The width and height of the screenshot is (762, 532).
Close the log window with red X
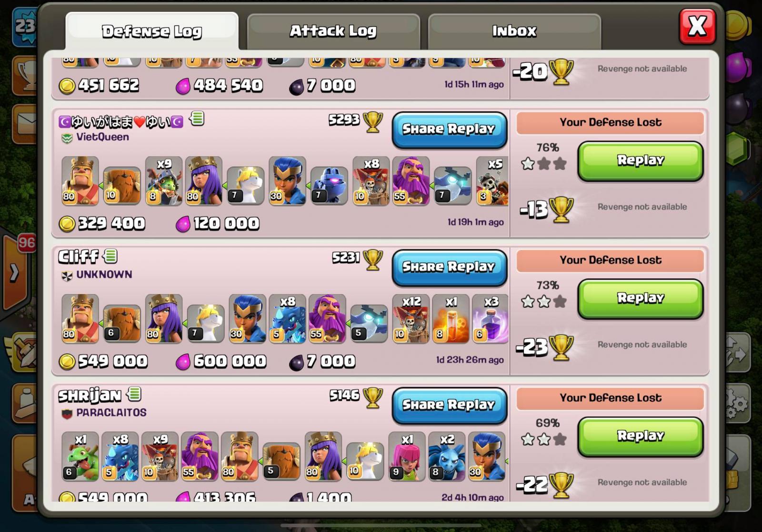[x=697, y=26]
